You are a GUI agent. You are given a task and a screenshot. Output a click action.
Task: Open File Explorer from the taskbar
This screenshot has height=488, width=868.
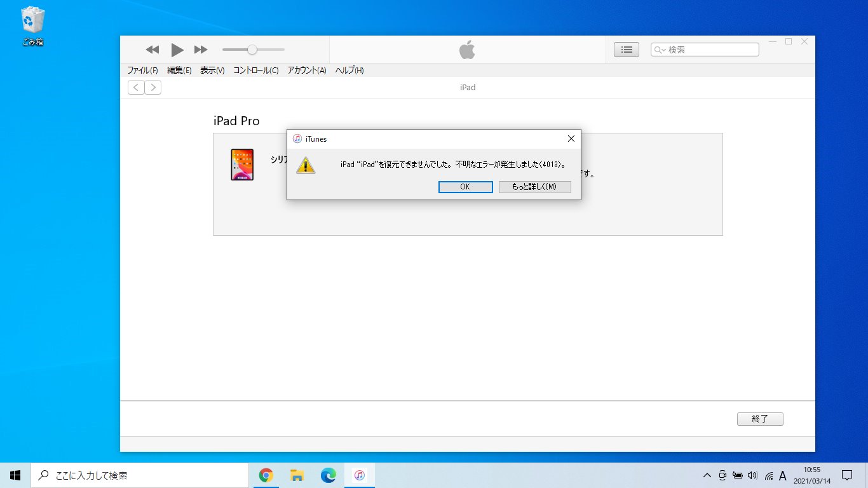click(297, 475)
